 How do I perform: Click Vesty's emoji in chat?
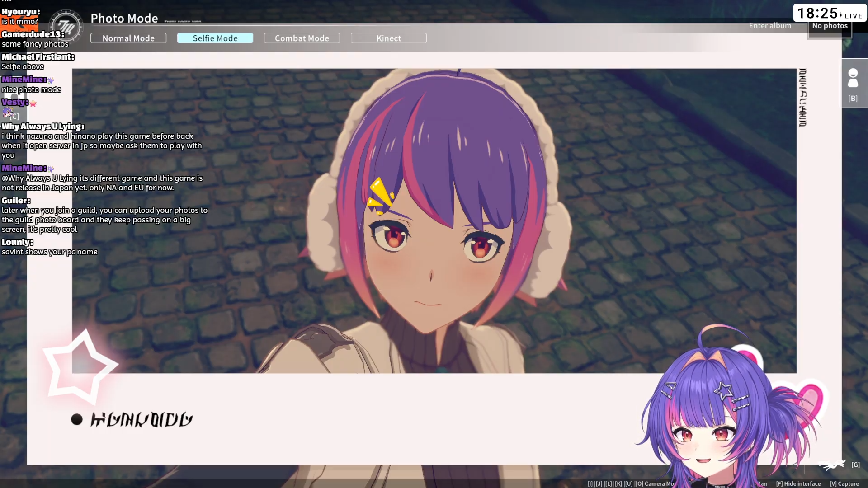8,113
